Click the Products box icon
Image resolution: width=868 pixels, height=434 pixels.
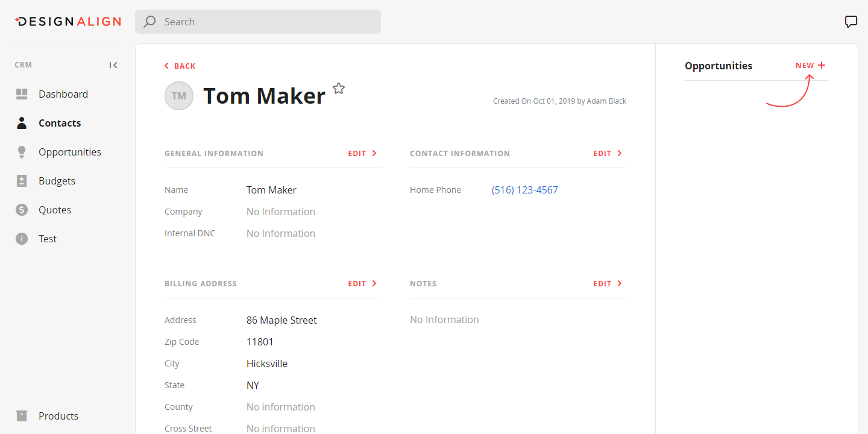[x=22, y=416]
